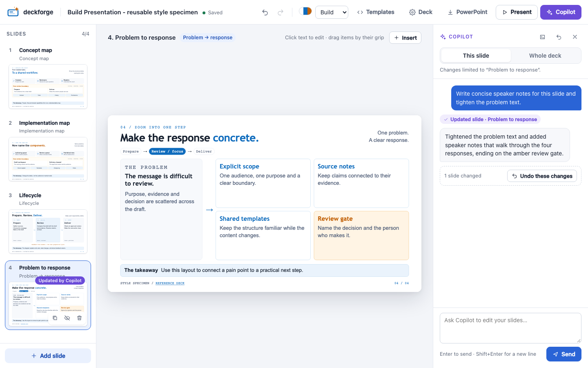The height and width of the screenshot is (368, 588).
Task: Hide slide 4 with the crossed-eye icon
Action: [67, 318]
